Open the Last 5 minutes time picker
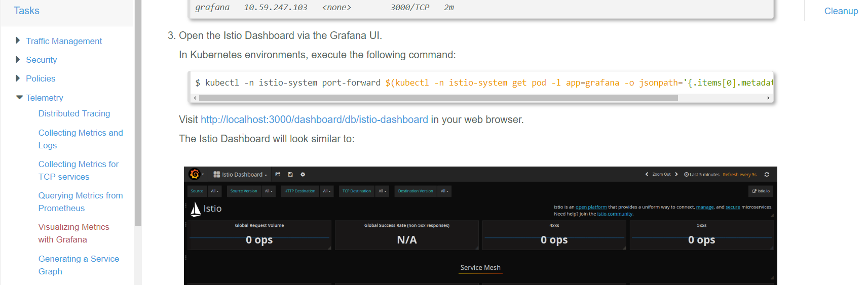This screenshot has height=285, width=868. [x=702, y=175]
